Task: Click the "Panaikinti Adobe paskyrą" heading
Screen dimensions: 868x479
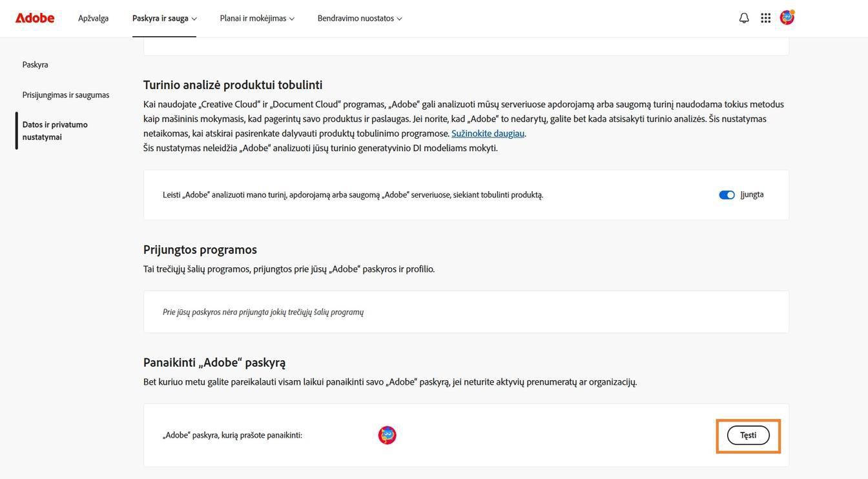Action: 214,362
